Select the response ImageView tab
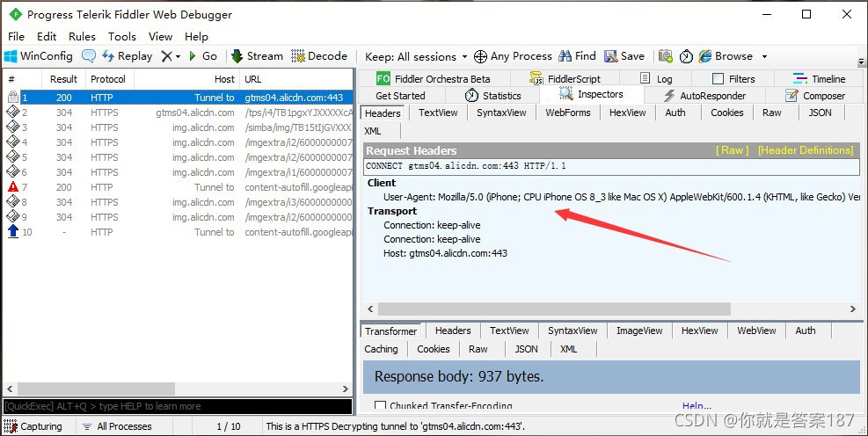The width and height of the screenshot is (868, 436). coord(639,331)
